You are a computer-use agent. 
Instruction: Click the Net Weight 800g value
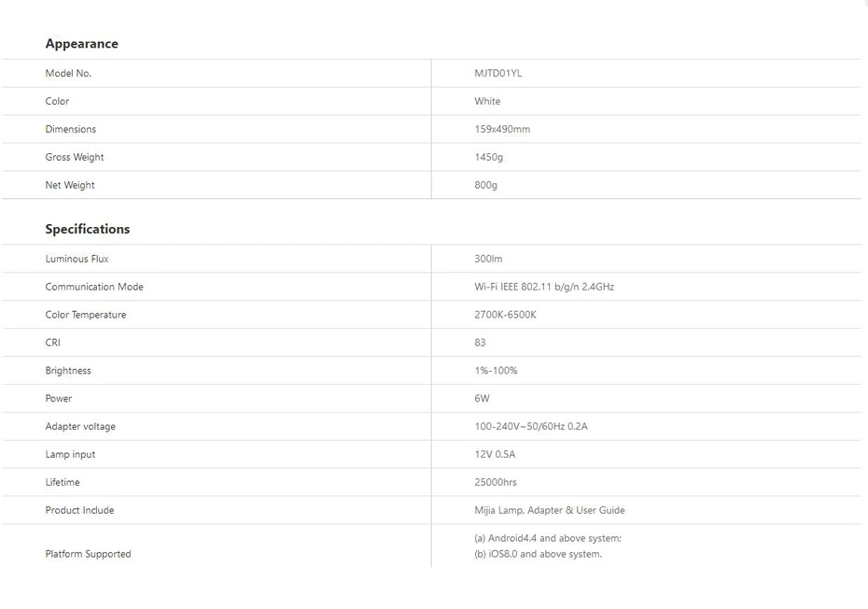485,185
